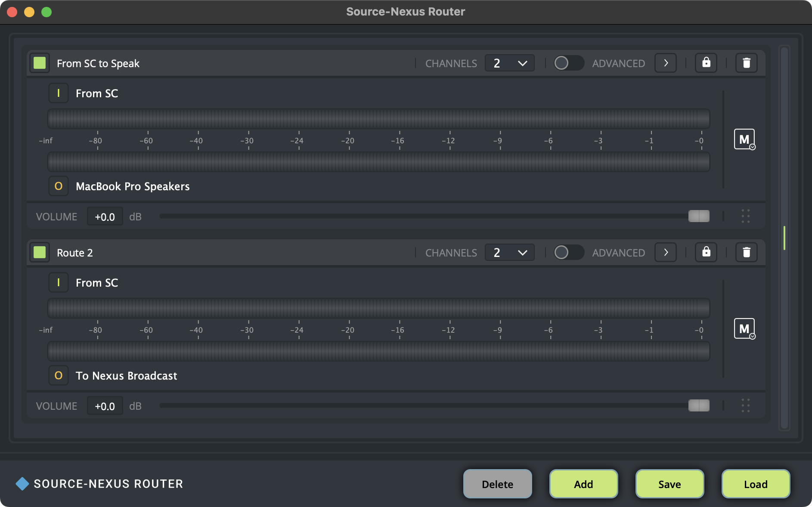812x507 pixels.
Task: Toggle green enable box for Route 2
Action: coord(40,253)
